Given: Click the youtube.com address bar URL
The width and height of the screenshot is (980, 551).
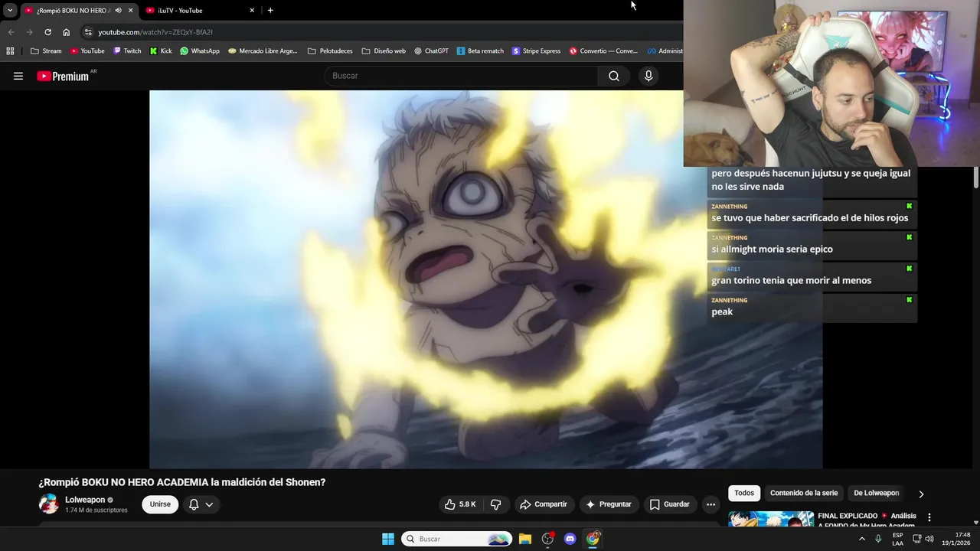Looking at the screenshot, I should (x=155, y=32).
